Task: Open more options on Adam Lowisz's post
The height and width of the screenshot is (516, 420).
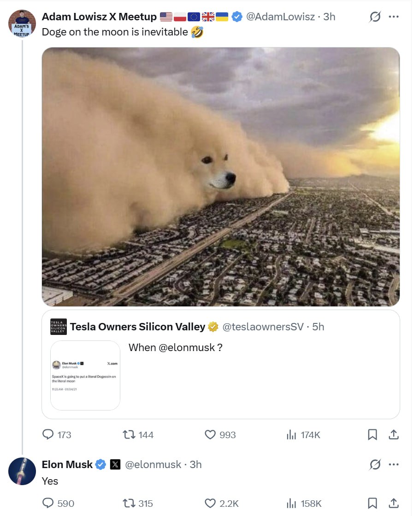Action: tap(393, 17)
